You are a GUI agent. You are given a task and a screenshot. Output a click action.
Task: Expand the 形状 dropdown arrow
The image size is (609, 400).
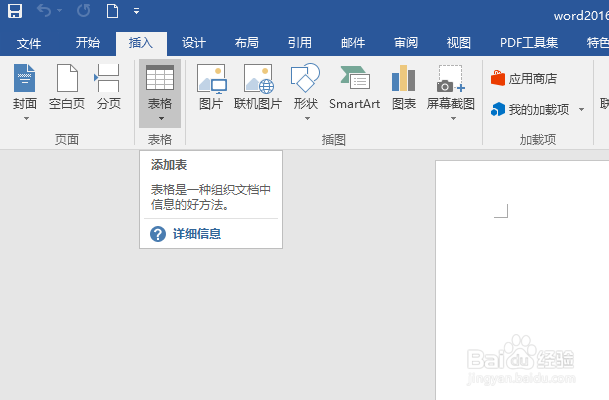tap(307, 118)
